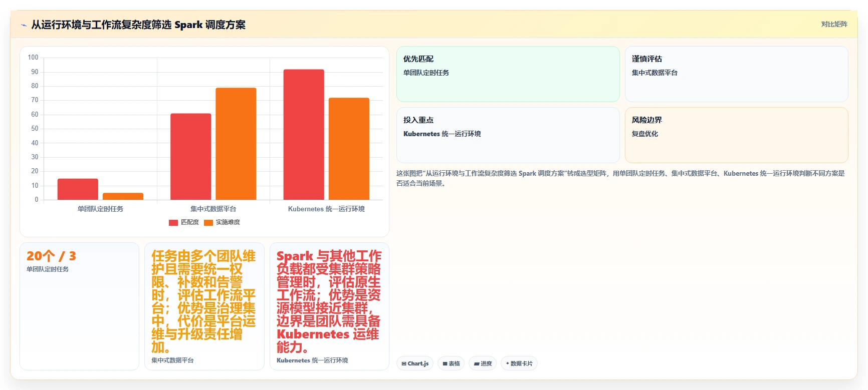The image size is (868, 390).
Task: Click the y-axis value 100
Action: [x=33, y=58]
